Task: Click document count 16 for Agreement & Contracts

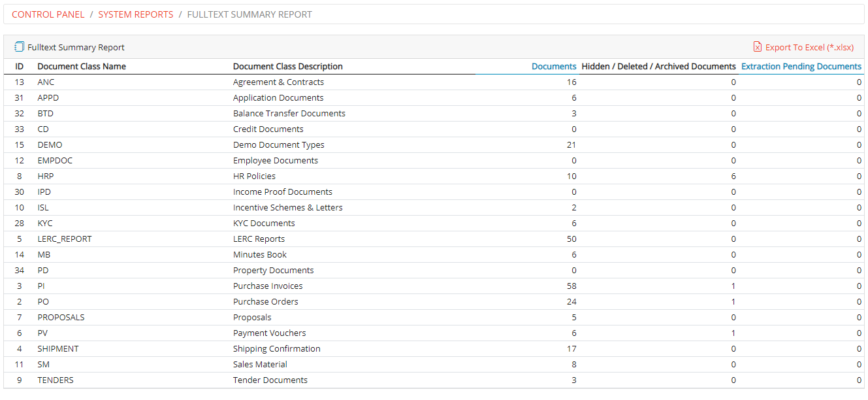Action: click(571, 82)
